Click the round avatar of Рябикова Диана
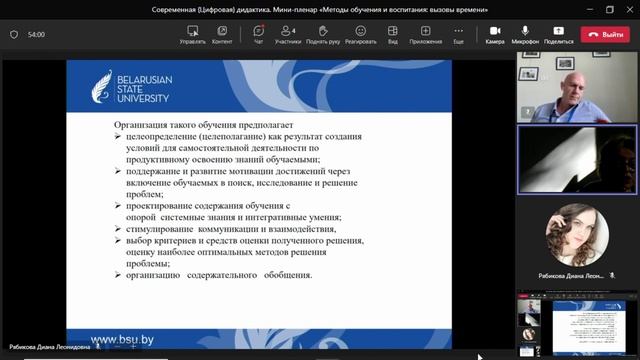Viewport: 640px width, 360px height. pos(577,235)
